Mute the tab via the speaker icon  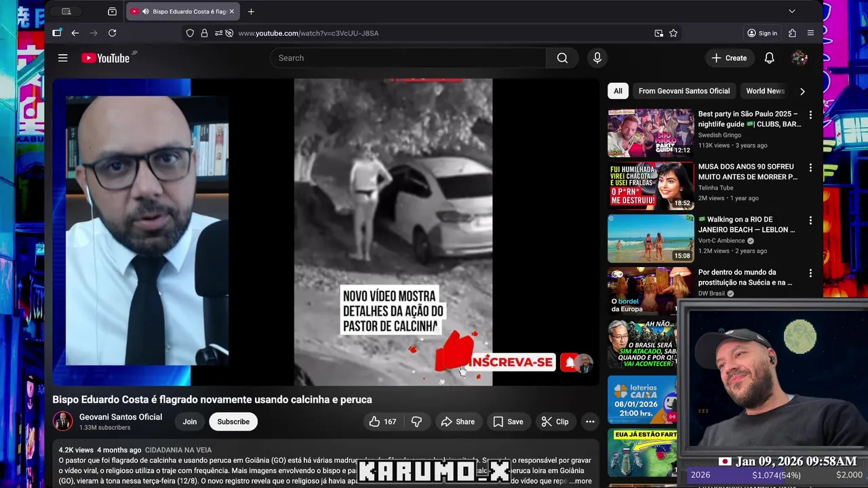pos(145,12)
